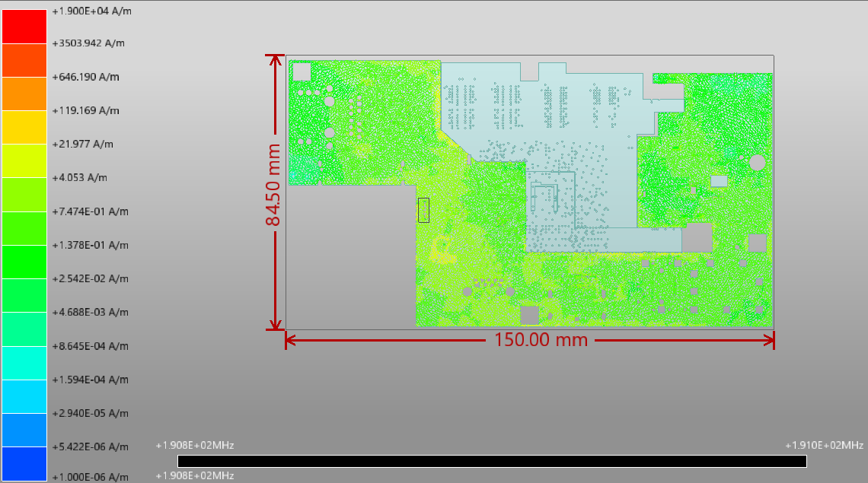
Task: Select the 84.50 mm height dimension
Action: [x=274, y=186]
